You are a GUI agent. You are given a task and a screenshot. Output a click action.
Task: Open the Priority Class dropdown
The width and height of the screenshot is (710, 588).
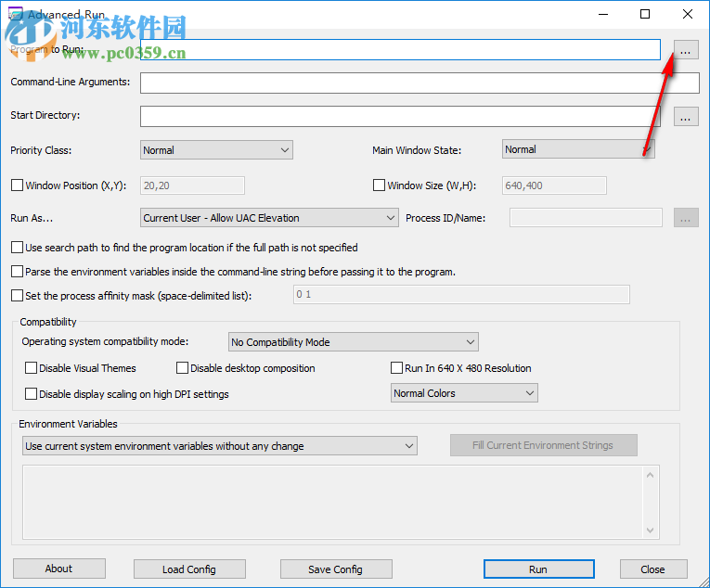click(x=216, y=150)
